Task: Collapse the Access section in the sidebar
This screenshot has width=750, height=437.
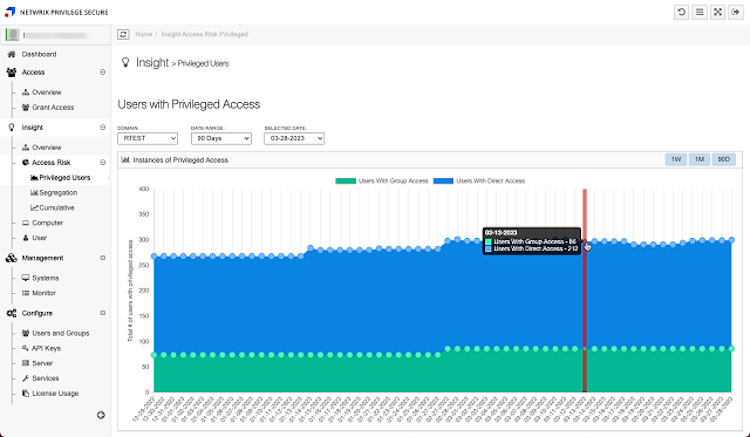Action: pos(102,72)
